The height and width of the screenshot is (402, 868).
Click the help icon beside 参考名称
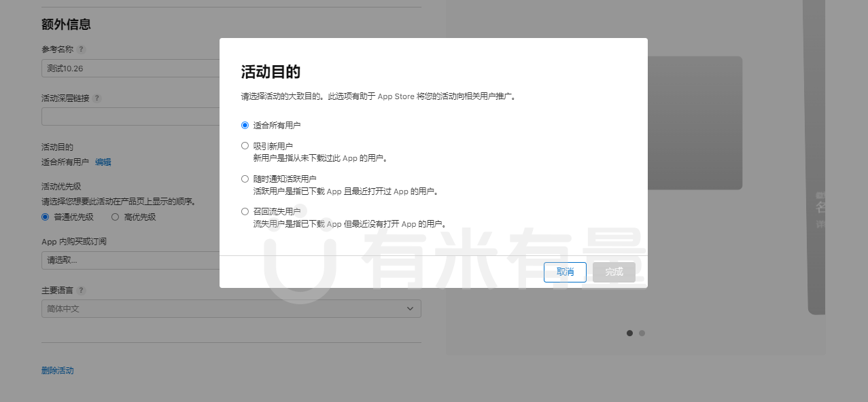click(82, 50)
